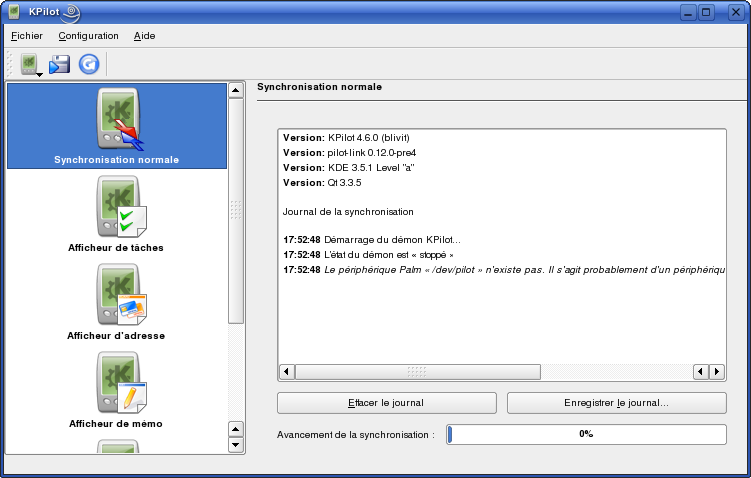This screenshot has width=751, height=478.
Task: Click the /dev/pilot n'existe pas log entry
Action: (x=503, y=270)
